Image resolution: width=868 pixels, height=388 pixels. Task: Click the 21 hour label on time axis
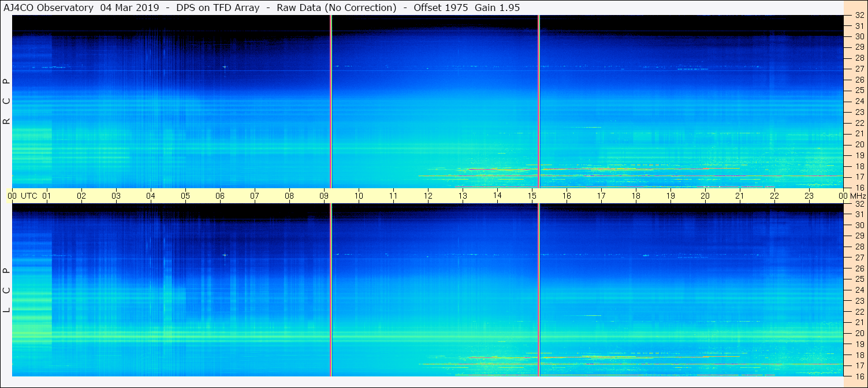point(740,196)
